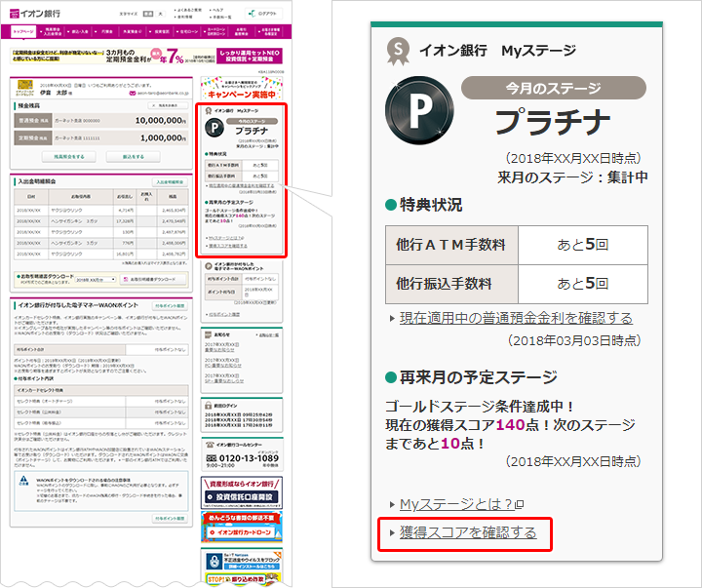
Task: Open お知らせ一覧 link in notices box
Action: click(x=268, y=335)
